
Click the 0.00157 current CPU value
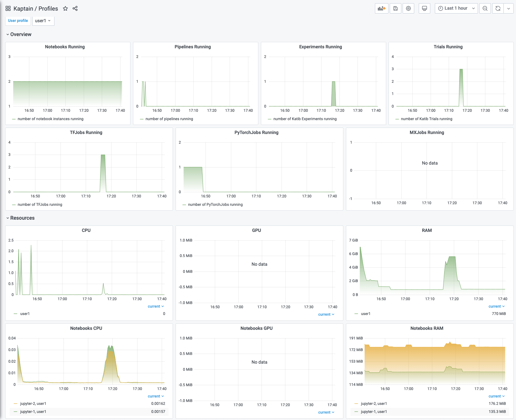pos(158,412)
